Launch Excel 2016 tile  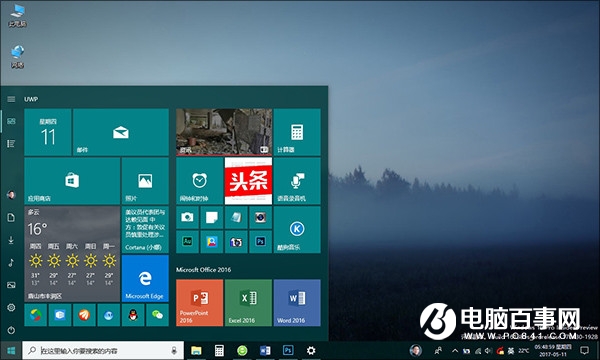pyautogui.click(x=248, y=303)
